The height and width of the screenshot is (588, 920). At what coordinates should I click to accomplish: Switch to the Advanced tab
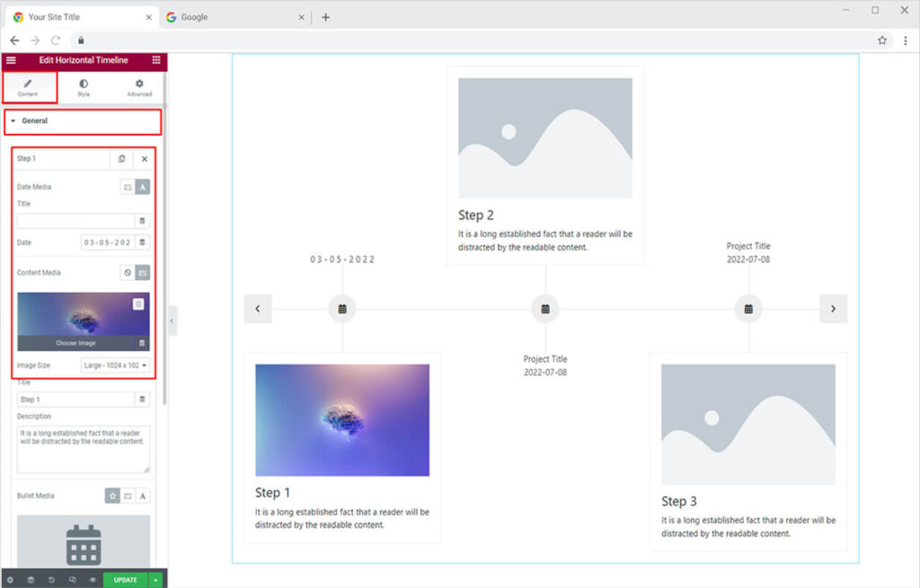tap(139, 87)
